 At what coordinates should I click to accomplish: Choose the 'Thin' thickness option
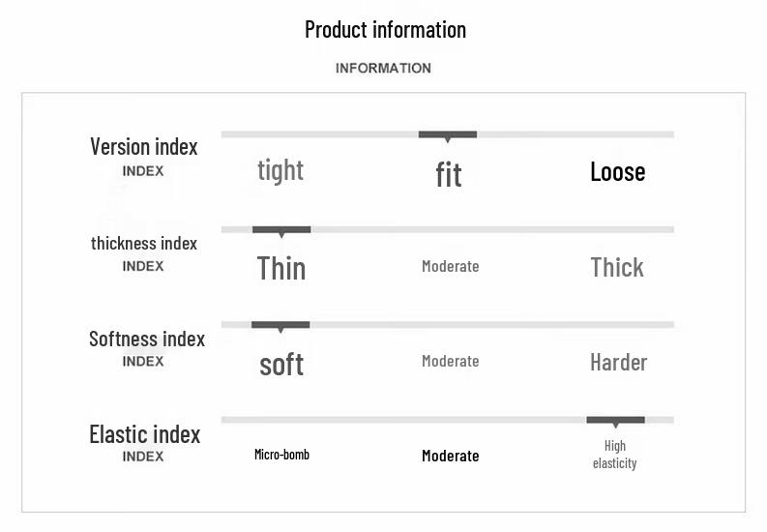281,268
